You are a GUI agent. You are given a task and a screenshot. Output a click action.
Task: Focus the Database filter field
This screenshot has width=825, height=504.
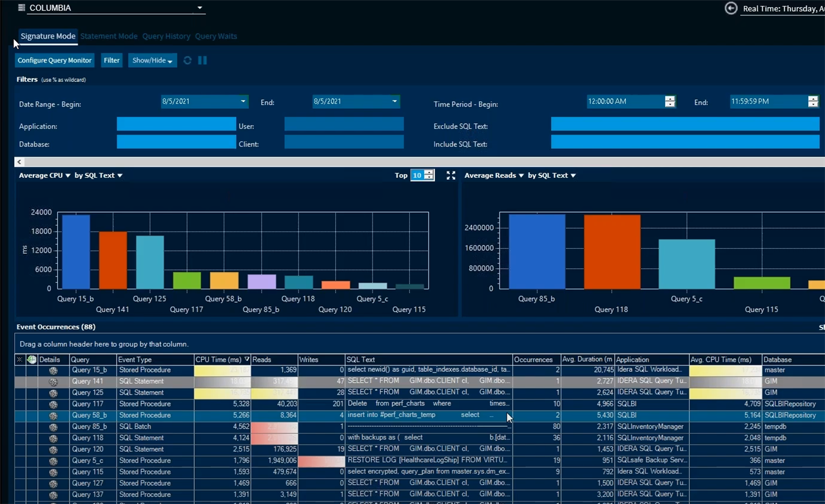(x=177, y=142)
